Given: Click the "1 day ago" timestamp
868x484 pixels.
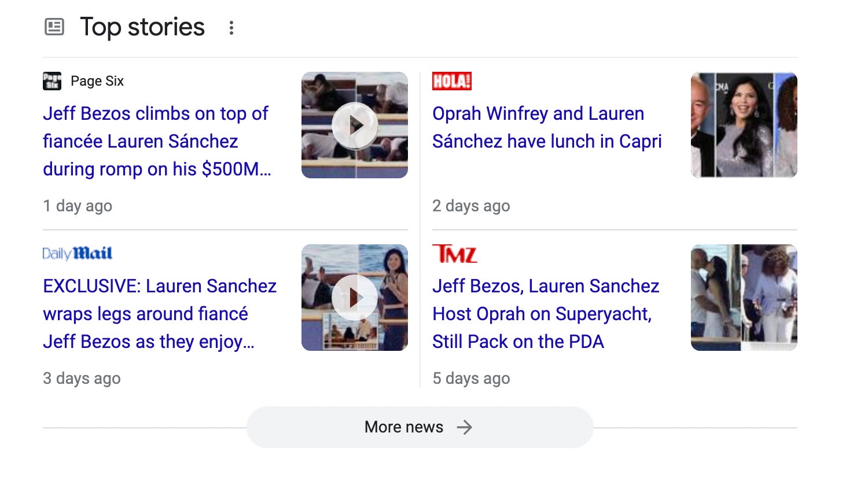Looking at the screenshot, I should tap(78, 206).
